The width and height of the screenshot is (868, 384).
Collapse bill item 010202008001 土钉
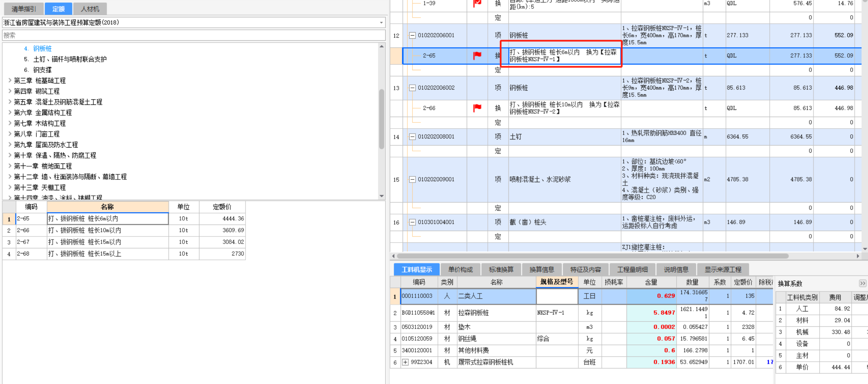pos(412,137)
